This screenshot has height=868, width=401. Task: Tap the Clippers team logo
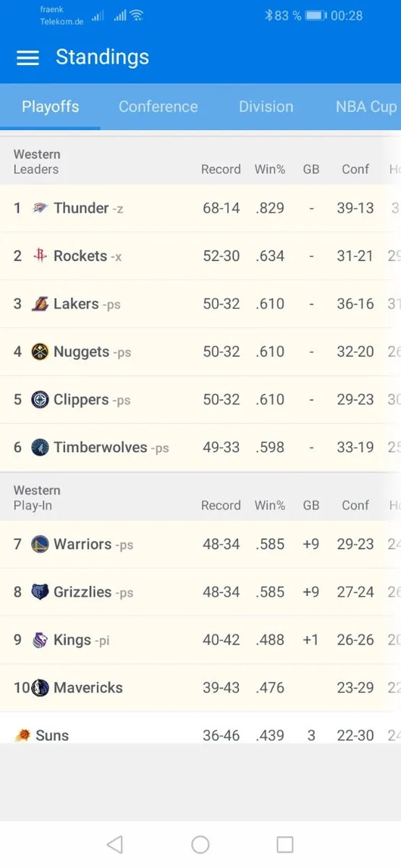pos(40,399)
